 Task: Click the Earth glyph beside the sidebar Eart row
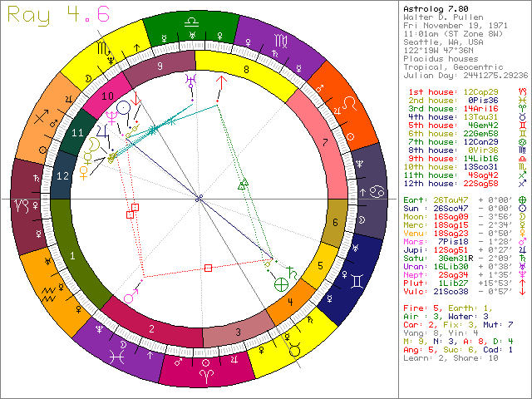coord(523,200)
